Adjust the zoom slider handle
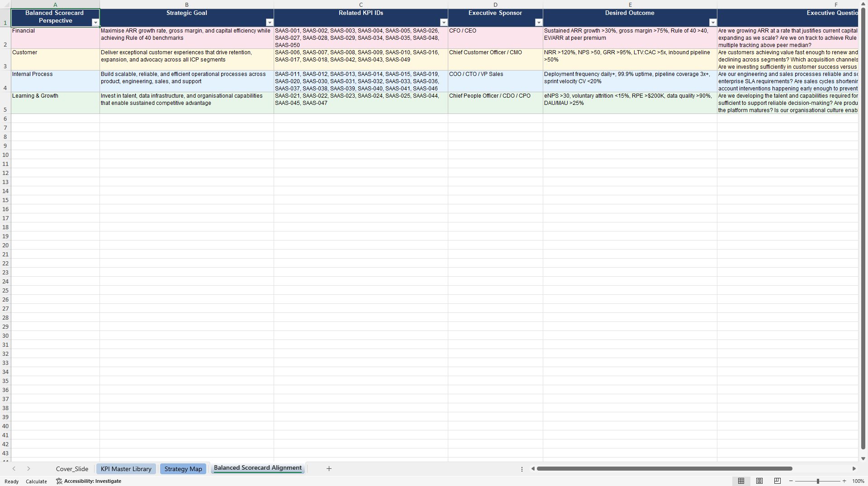The height and width of the screenshot is (486, 868). point(818,481)
